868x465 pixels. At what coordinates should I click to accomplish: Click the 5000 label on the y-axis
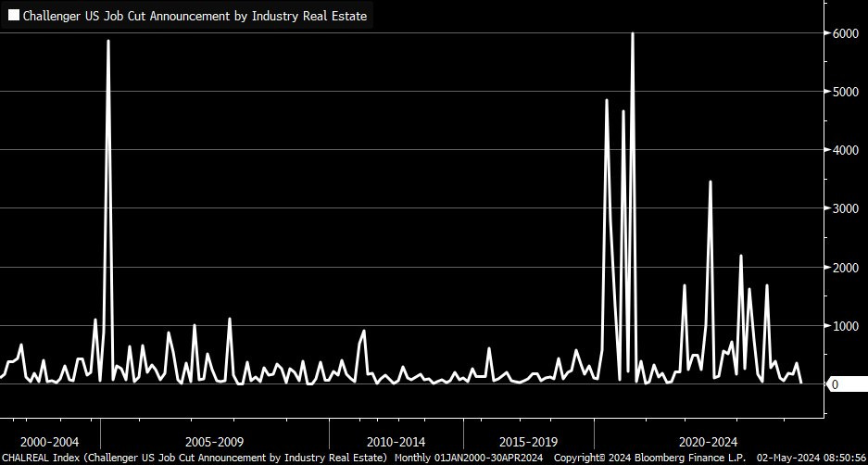click(843, 92)
